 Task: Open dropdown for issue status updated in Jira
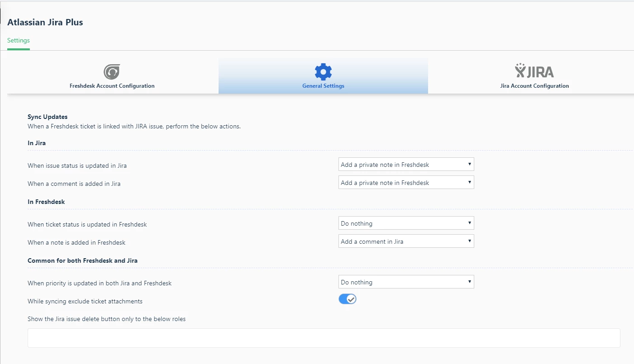click(406, 165)
